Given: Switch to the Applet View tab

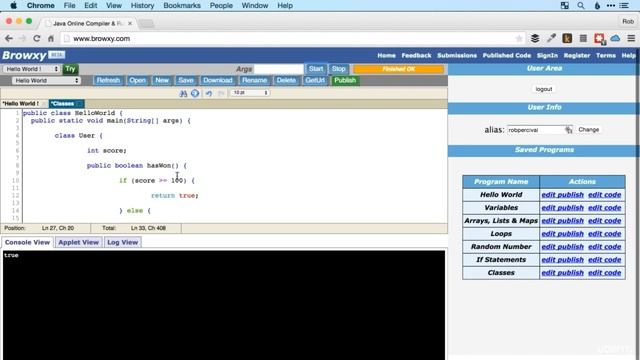Looking at the screenshot, I should coord(78,242).
